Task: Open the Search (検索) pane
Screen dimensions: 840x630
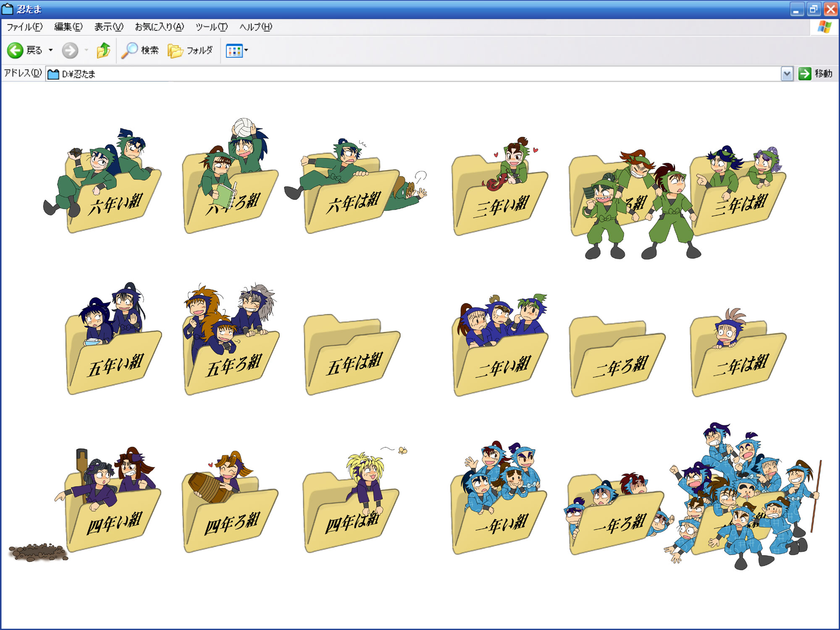Action: click(140, 50)
